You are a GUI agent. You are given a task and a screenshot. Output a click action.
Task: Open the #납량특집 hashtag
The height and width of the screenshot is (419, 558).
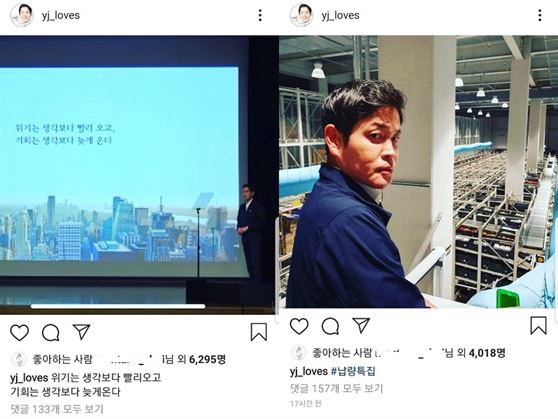click(x=353, y=371)
